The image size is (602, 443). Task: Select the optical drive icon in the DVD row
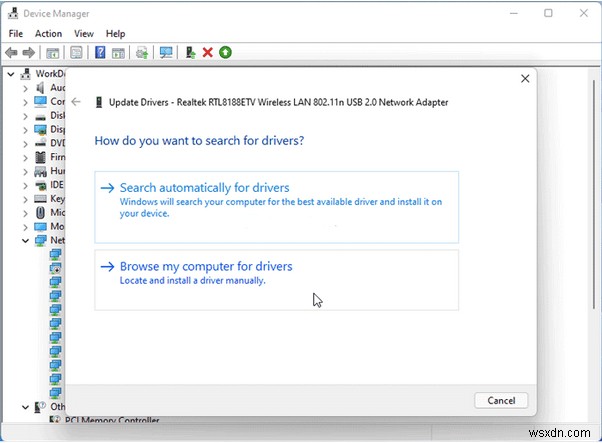tap(40, 143)
